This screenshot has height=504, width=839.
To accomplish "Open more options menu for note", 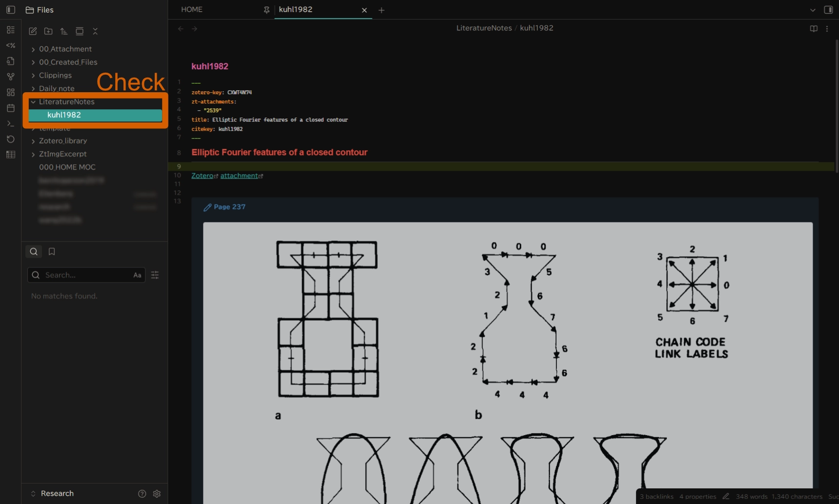I will (x=827, y=29).
